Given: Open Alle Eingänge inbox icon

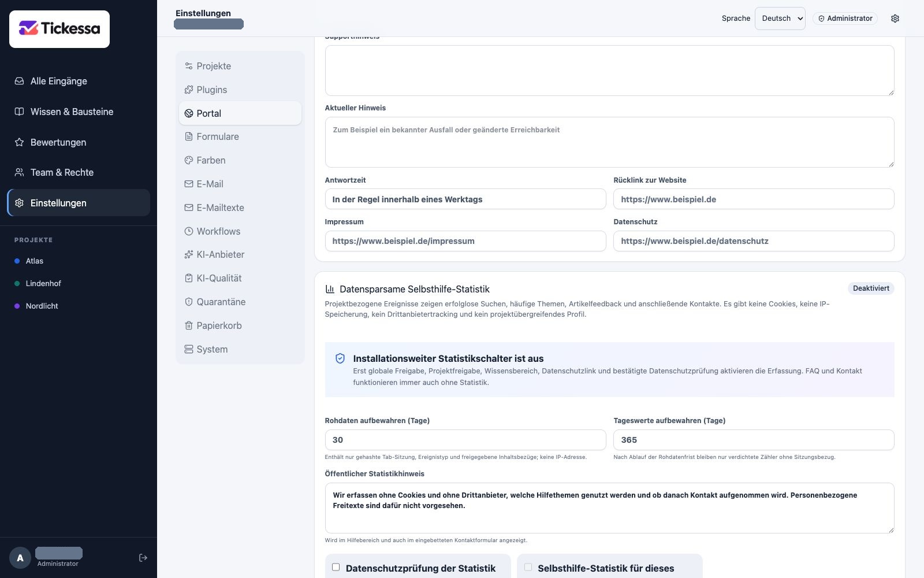Looking at the screenshot, I should click(19, 81).
